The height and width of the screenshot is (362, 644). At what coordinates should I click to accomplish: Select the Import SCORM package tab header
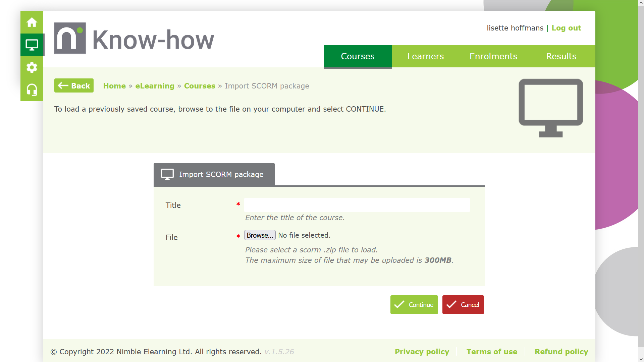point(214,174)
